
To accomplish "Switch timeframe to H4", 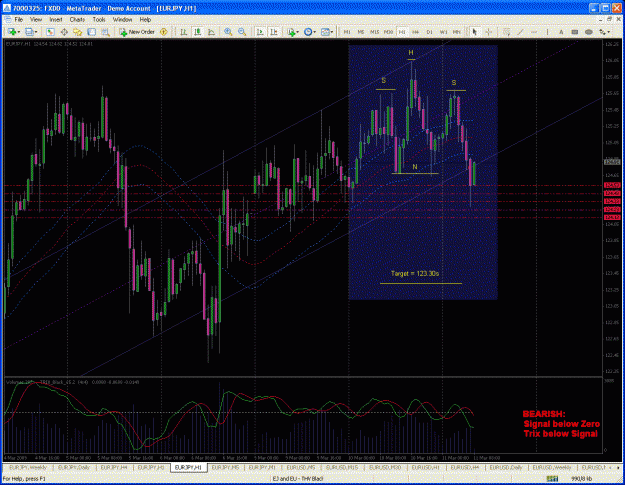I will coord(416,32).
